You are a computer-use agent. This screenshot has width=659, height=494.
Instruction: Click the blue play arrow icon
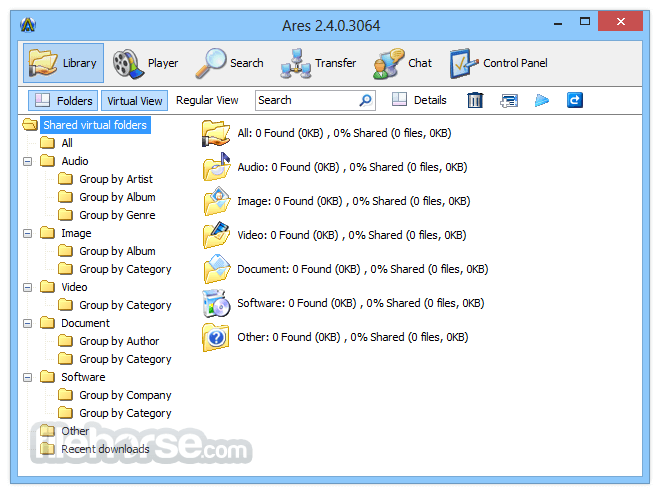pyautogui.click(x=542, y=100)
